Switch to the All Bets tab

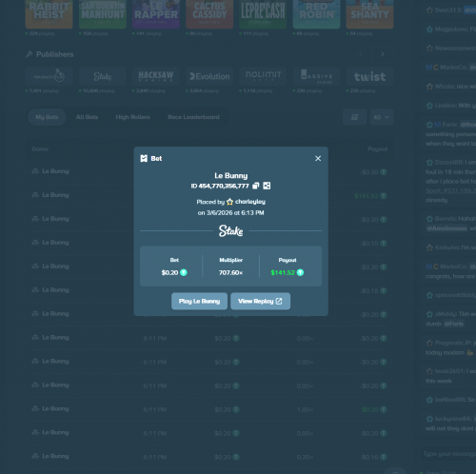tap(87, 117)
